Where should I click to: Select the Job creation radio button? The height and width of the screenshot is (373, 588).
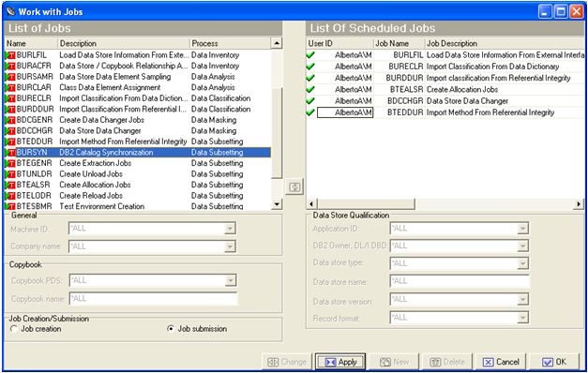coord(14,329)
